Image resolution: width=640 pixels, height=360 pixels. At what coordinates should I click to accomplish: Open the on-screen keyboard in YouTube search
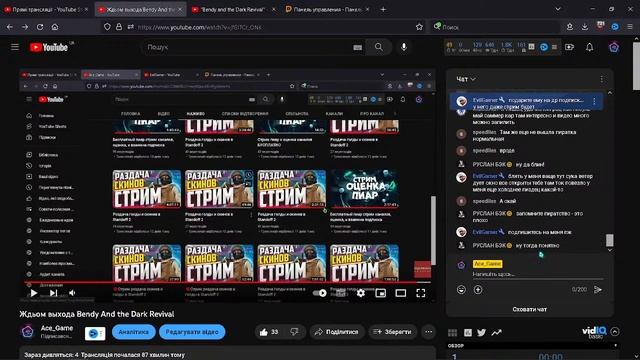point(358,47)
